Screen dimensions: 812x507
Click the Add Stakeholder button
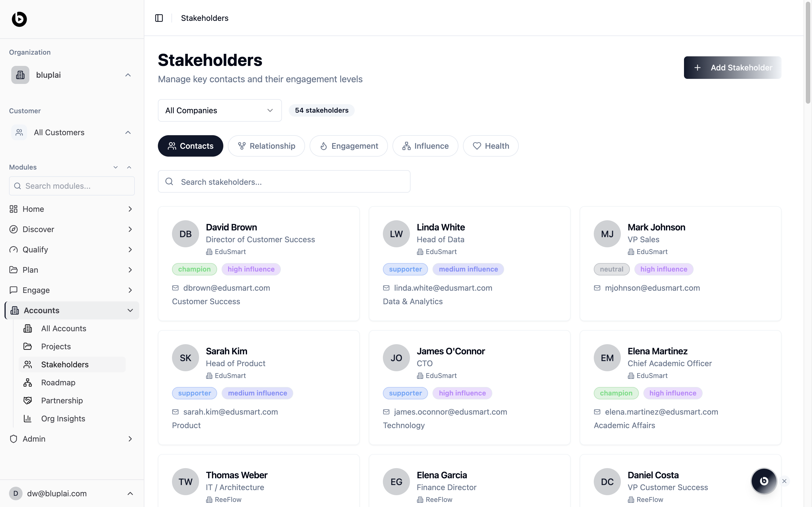[732, 68]
